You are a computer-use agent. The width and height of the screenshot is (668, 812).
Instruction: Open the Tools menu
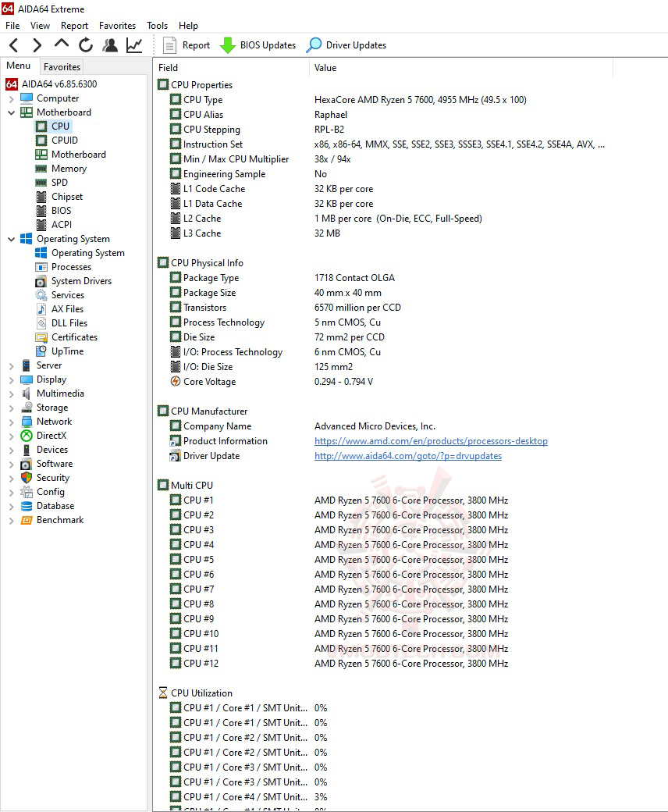point(158,25)
